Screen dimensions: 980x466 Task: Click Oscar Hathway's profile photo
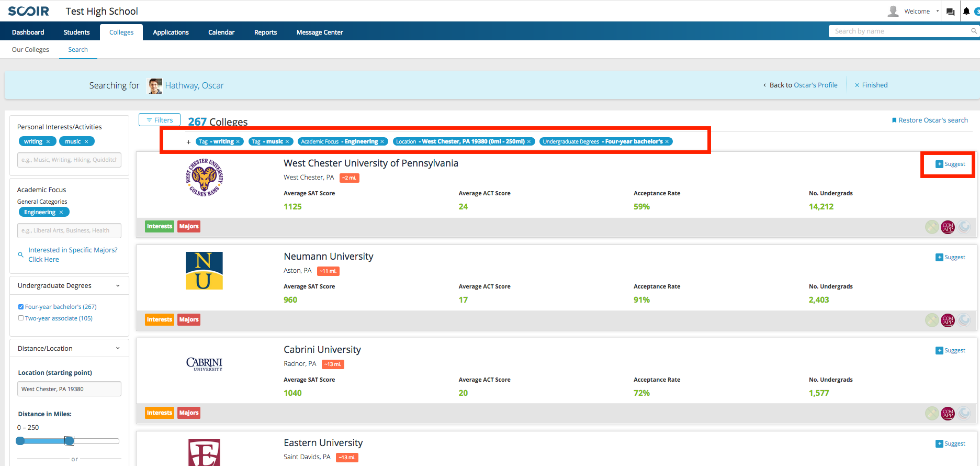155,86
